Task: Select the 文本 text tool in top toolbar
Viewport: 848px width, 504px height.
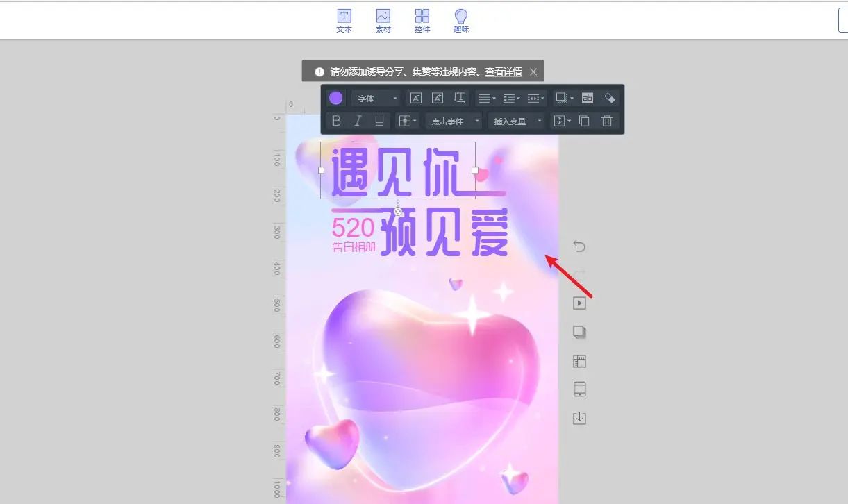Action: (x=344, y=19)
